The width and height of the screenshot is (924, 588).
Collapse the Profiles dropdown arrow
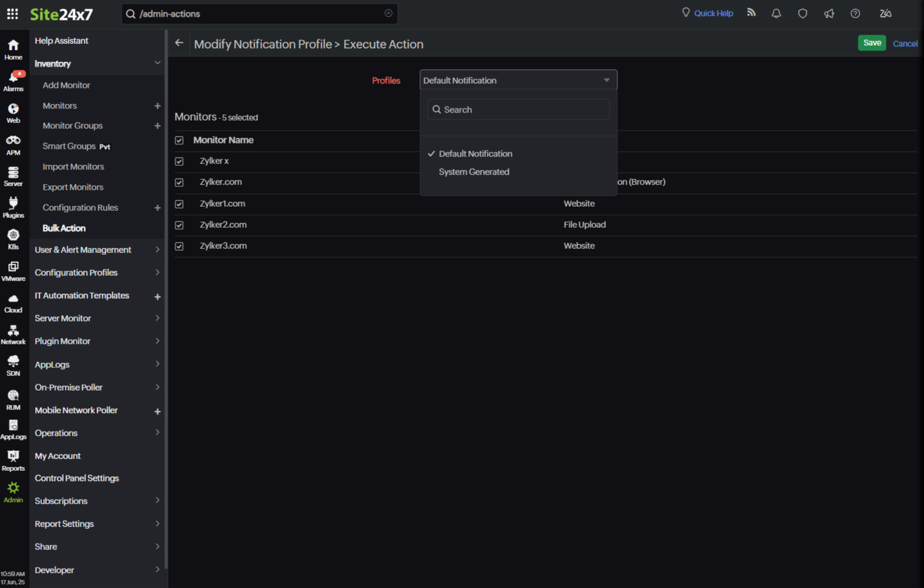pos(606,80)
